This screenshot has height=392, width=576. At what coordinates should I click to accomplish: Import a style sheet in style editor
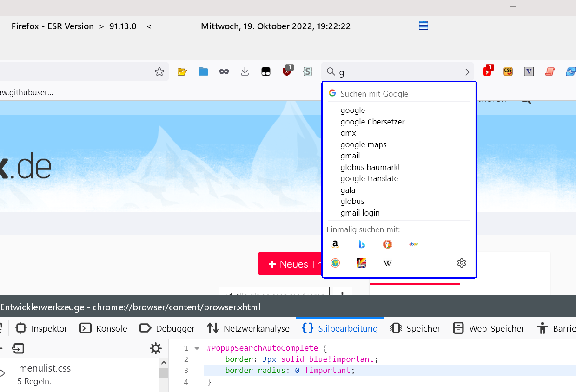[19, 348]
